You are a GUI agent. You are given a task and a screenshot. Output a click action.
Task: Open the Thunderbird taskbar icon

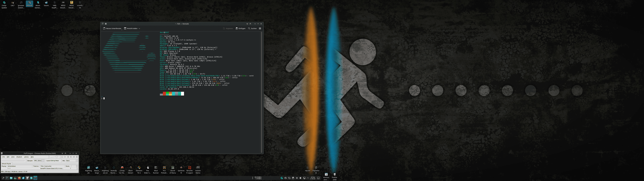23,178
